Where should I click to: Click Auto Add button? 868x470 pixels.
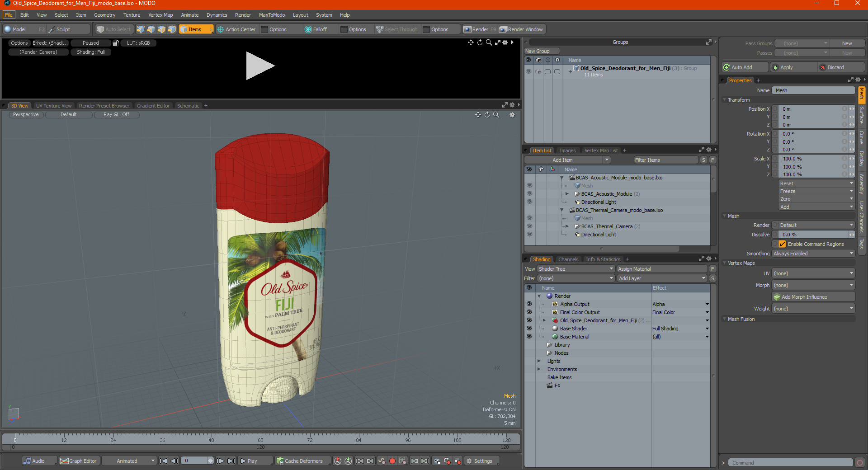coord(745,67)
